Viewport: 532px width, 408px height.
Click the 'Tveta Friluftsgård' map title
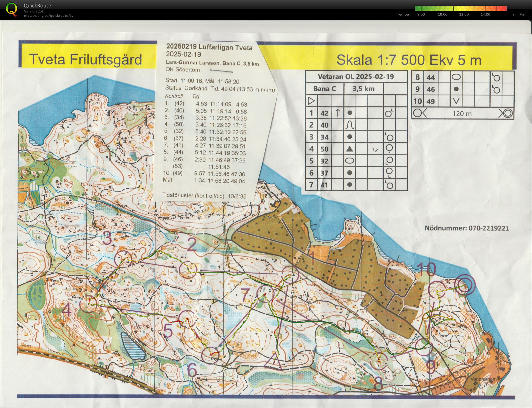(x=85, y=59)
